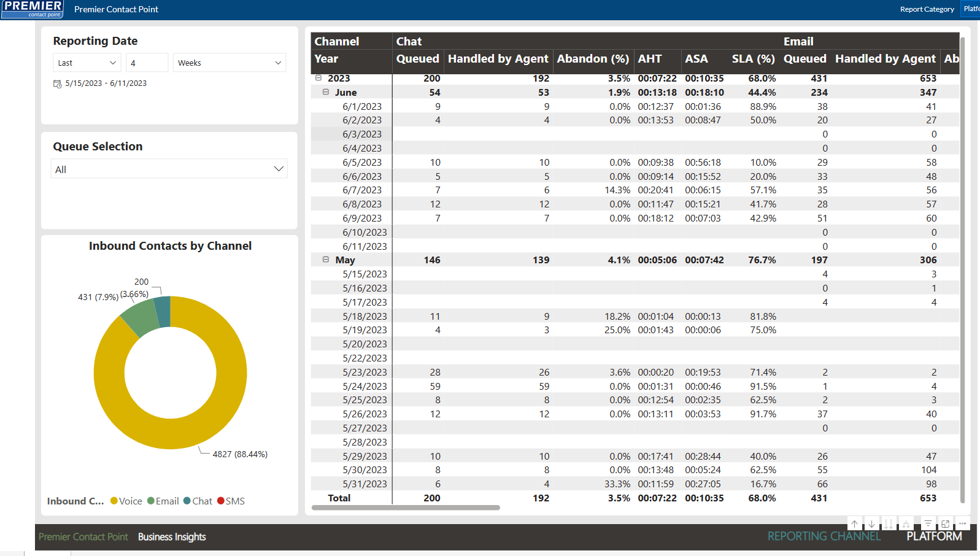The height and width of the screenshot is (556, 980).
Task: Toggle the Email legend item
Action: [163, 501]
